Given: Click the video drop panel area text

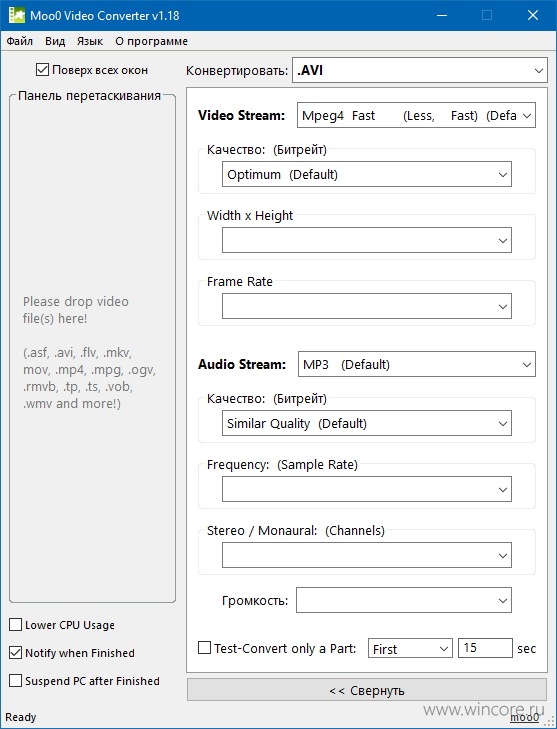Looking at the screenshot, I should point(88,352).
